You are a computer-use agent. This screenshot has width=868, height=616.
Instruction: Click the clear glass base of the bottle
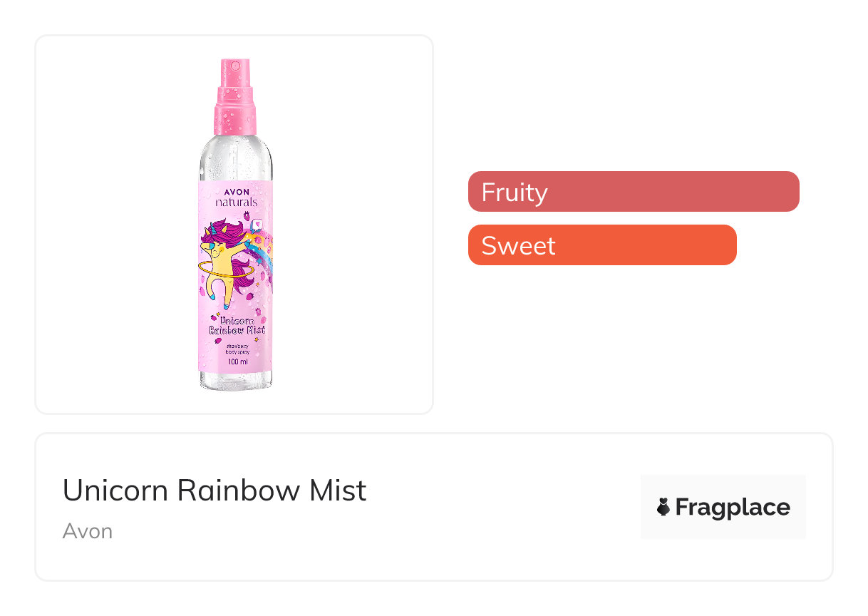click(236, 381)
